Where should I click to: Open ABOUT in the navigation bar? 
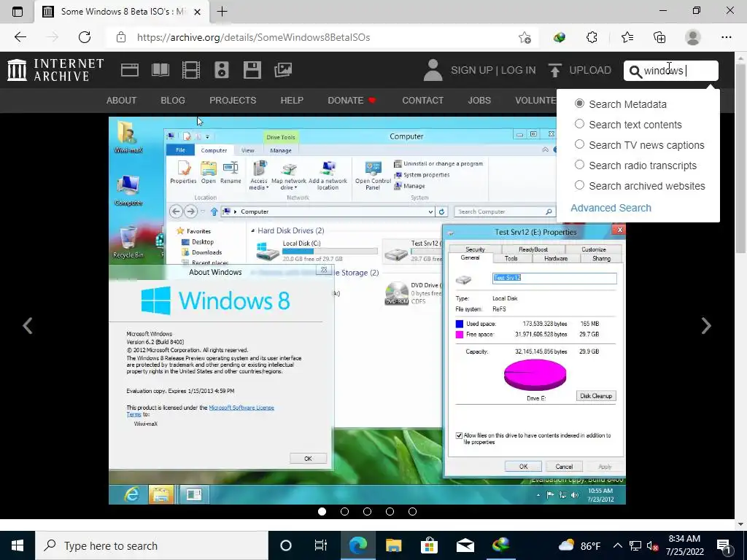[121, 101]
